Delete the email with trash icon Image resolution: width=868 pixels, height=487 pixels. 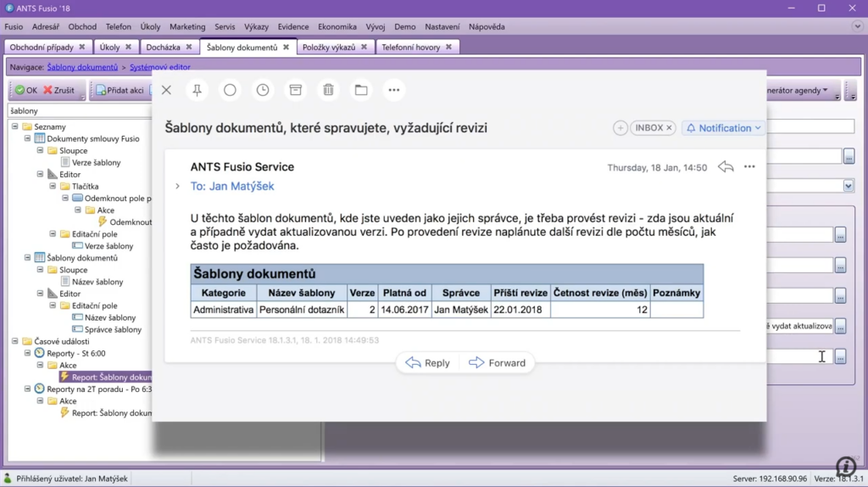(x=328, y=90)
